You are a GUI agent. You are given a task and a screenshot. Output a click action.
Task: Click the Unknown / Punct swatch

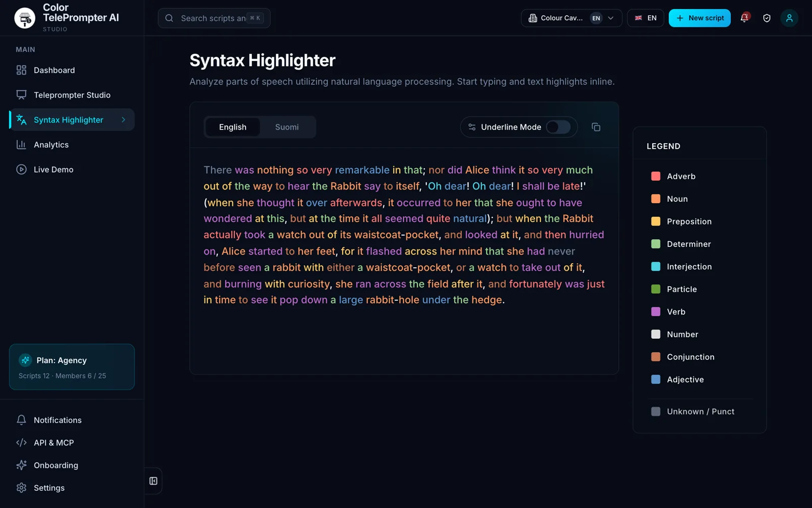tap(656, 411)
